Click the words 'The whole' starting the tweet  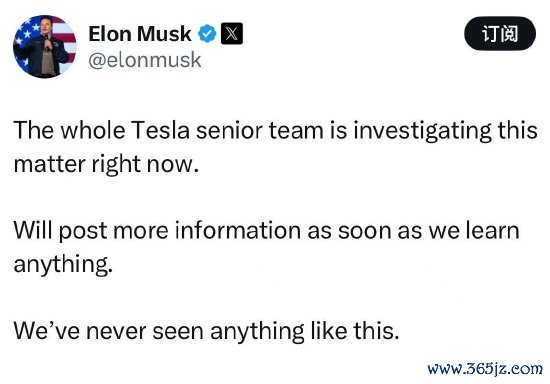point(69,130)
